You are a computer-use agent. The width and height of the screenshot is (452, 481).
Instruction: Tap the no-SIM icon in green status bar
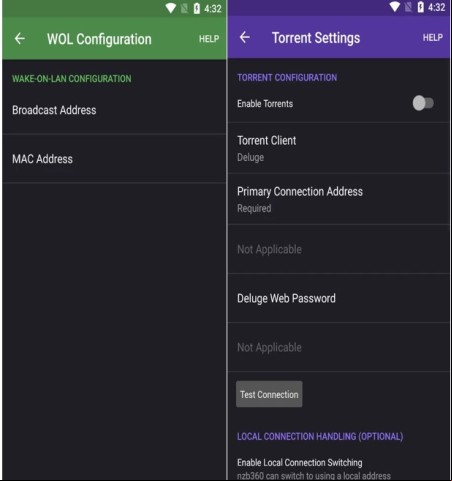point(184,9)
